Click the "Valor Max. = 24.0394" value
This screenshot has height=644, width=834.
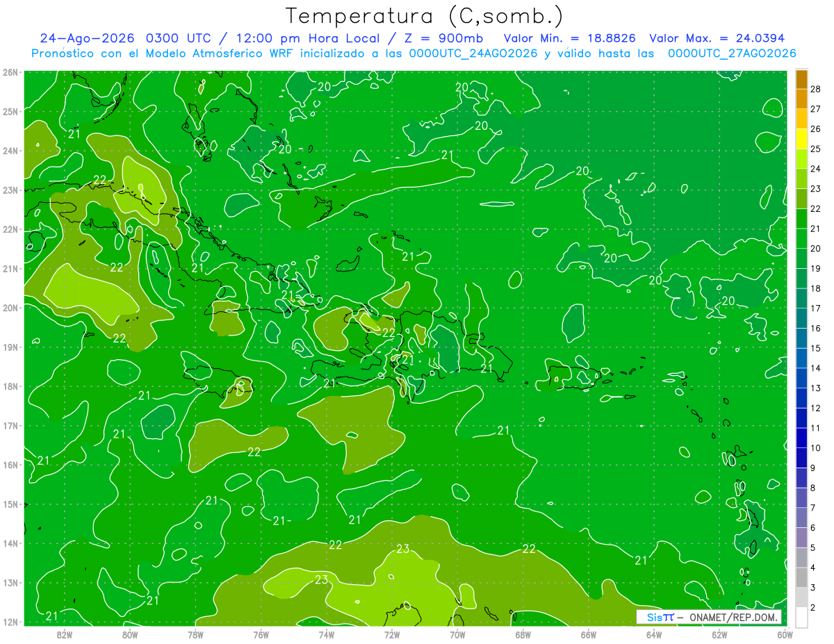click(x=718, y=38)
